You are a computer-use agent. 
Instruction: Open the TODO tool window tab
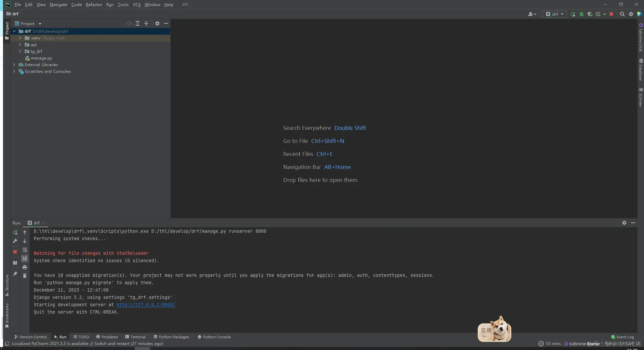click(81, 337)
